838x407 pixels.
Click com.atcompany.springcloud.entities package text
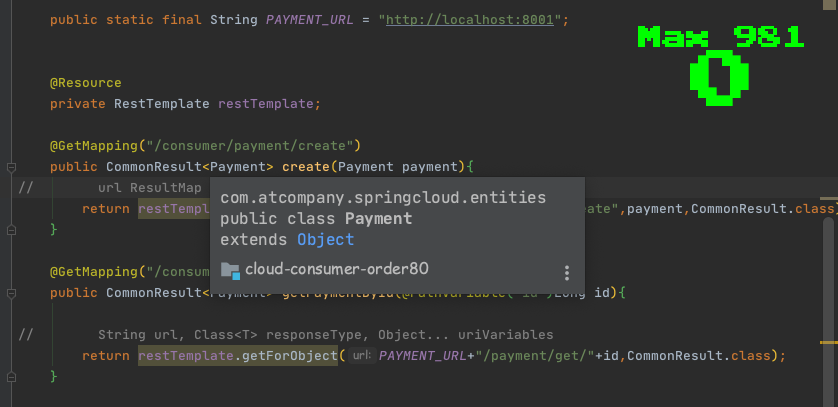pos(383,198)
